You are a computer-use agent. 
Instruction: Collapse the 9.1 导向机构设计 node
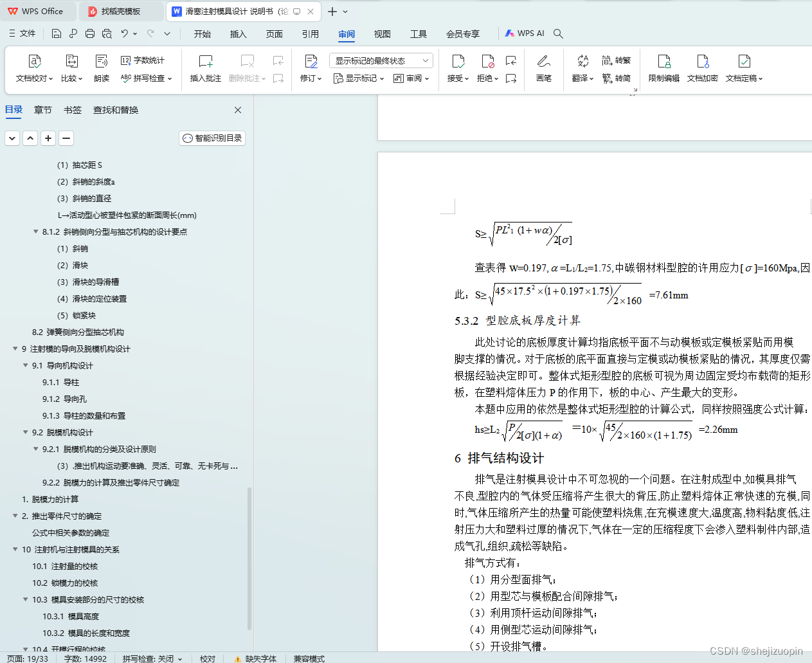[x=26, y=365]
